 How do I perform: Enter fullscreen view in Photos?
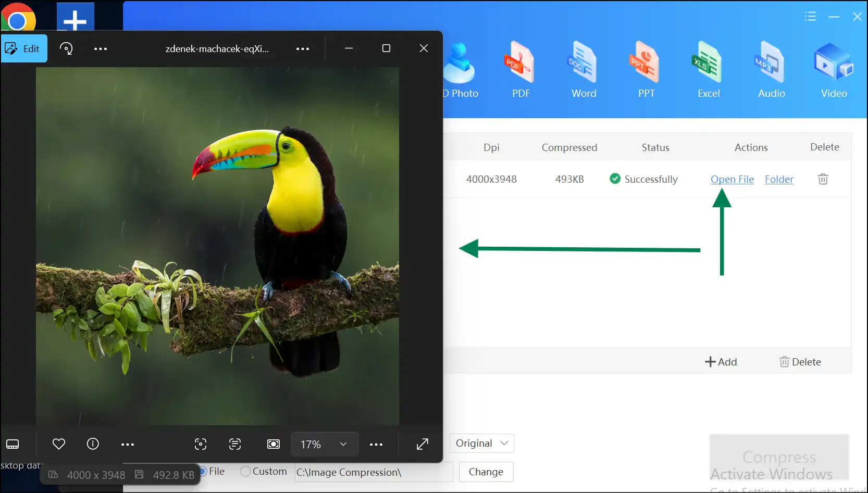tap(423, 444)
